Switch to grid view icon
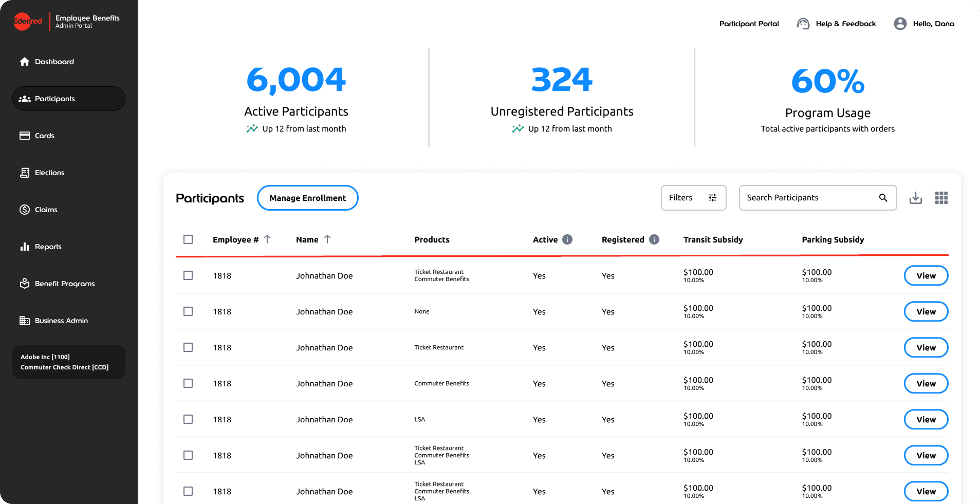Image resolution: width=980 pixels, height=504 pixels. tap(941, 198)
